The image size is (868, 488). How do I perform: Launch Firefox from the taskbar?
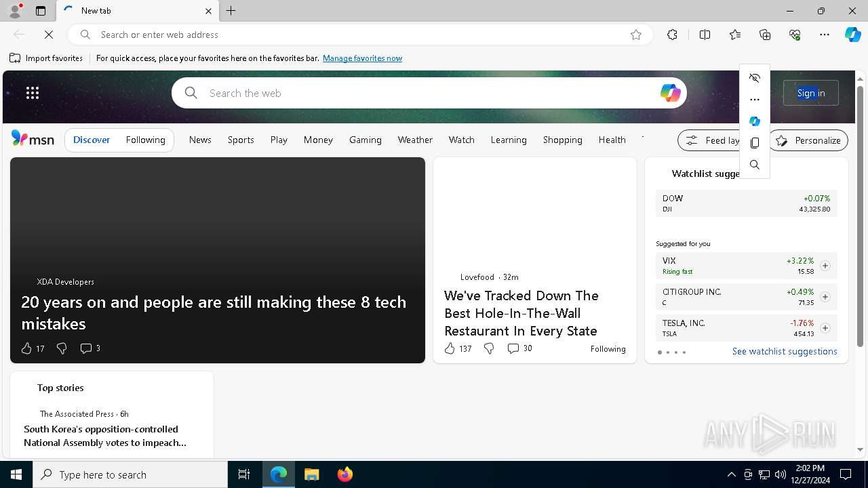[x=345, y=474]
